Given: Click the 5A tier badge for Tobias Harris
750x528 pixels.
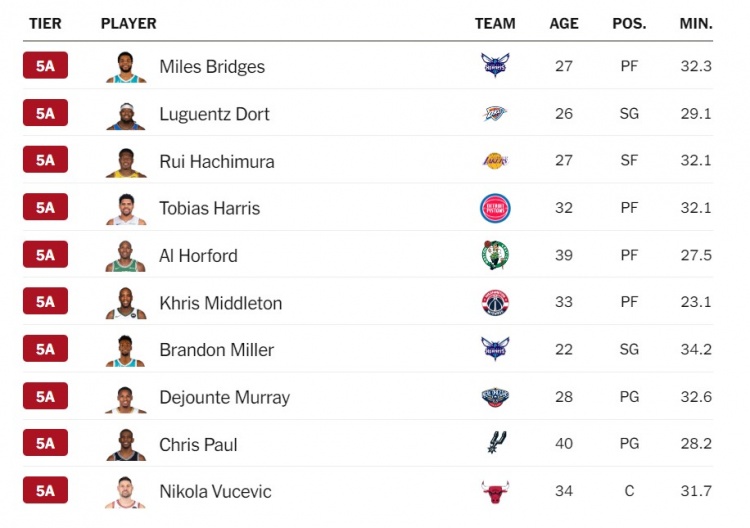Looking at the screenshot, I should (45, 207).
